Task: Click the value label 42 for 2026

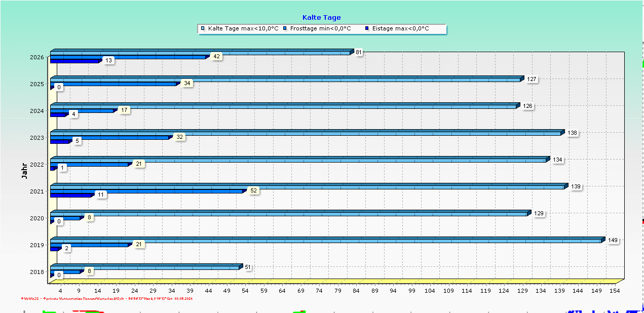Action: pyautogui.click(x=217, y=56)
